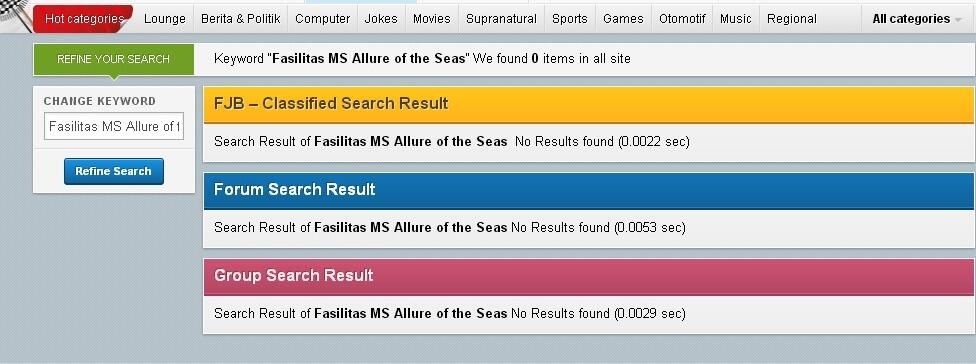The image size is (976, 364).
Task: Open the Hot categories red tab
Action: click(x=83, y=19)
